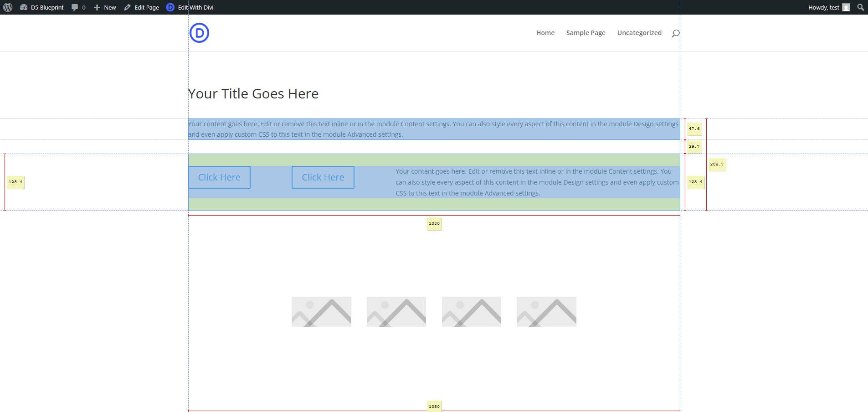Screen dimensions: 868x412
Task: Select the pencil icon beside Edit Page
Action: point(128,7)
